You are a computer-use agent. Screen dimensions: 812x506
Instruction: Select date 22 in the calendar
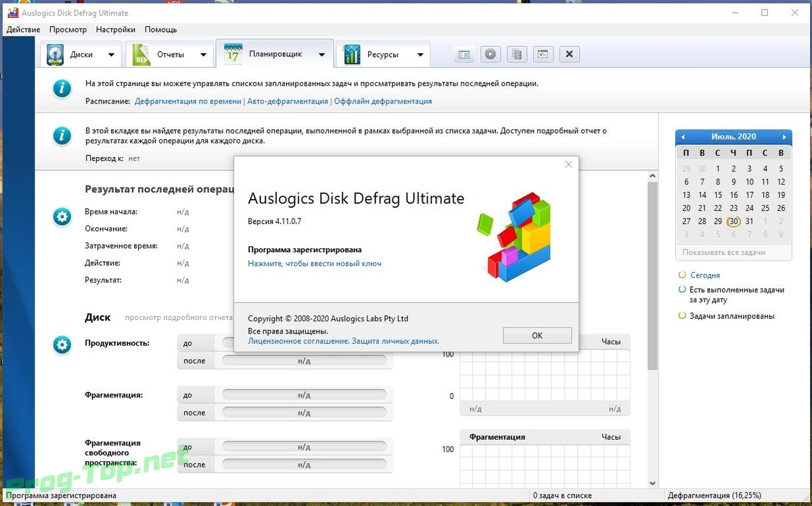tap(718, 208)
